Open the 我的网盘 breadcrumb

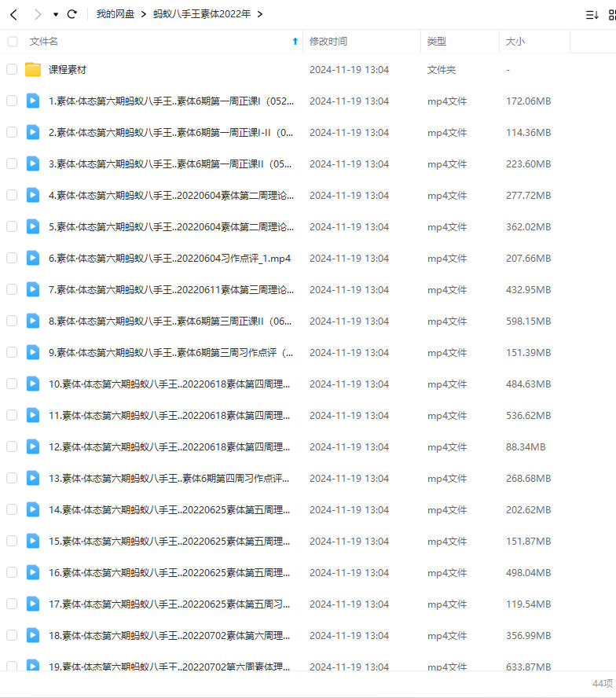pos(115,14)
